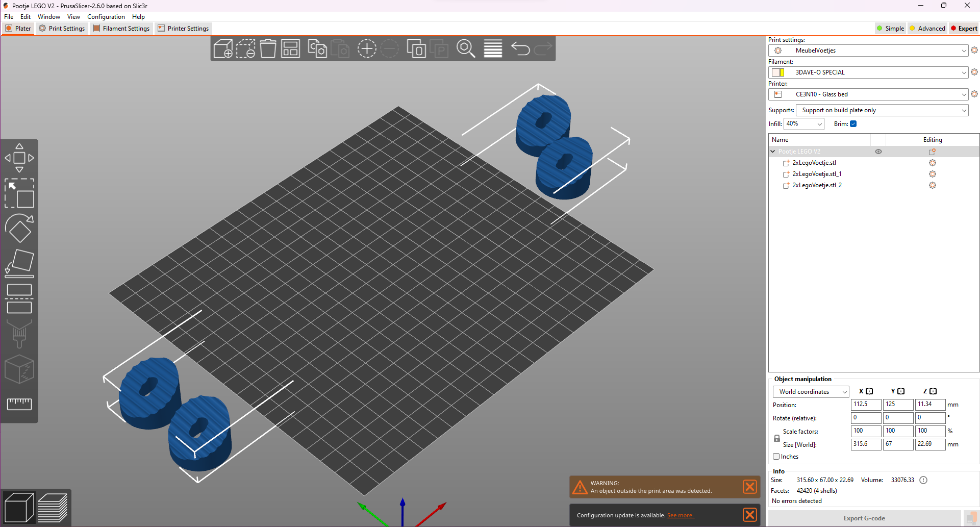Click the Undo arrow in the toolbar

pos(520,48)
